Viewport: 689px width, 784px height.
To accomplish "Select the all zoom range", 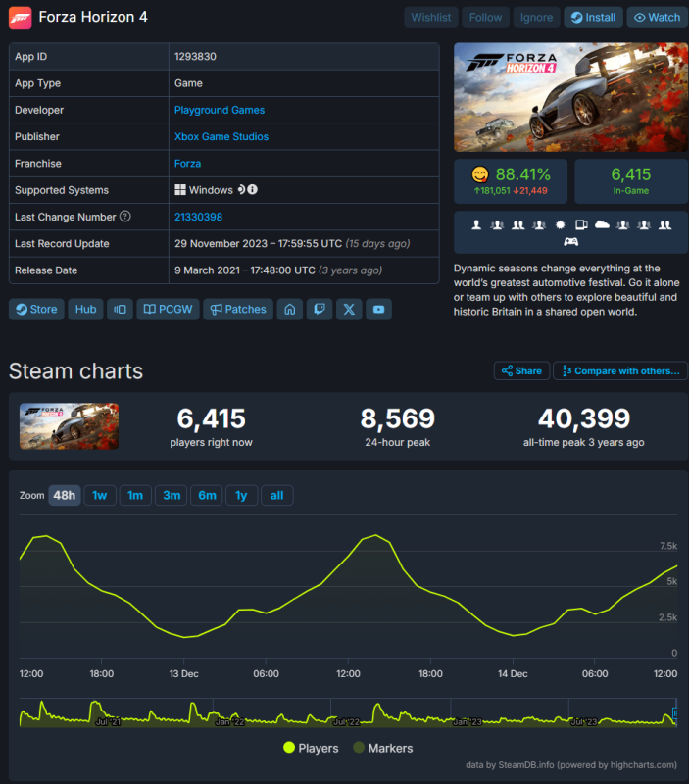I will (277, 496).
